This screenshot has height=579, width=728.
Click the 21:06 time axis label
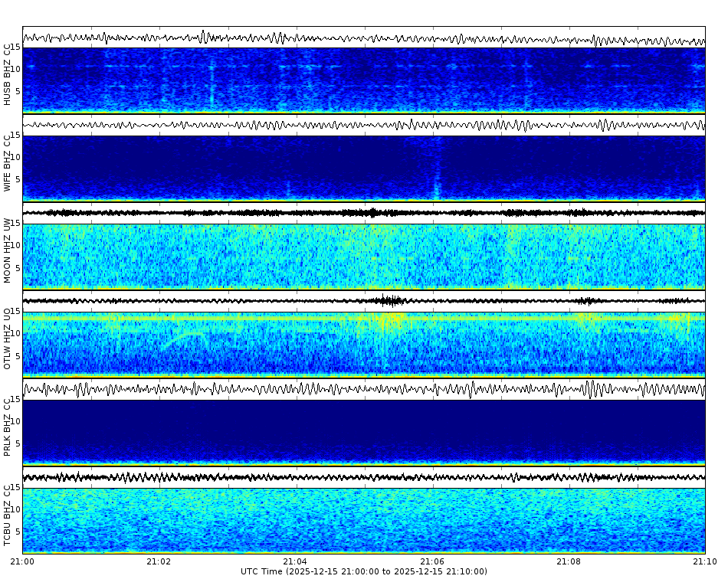[432, 560]
